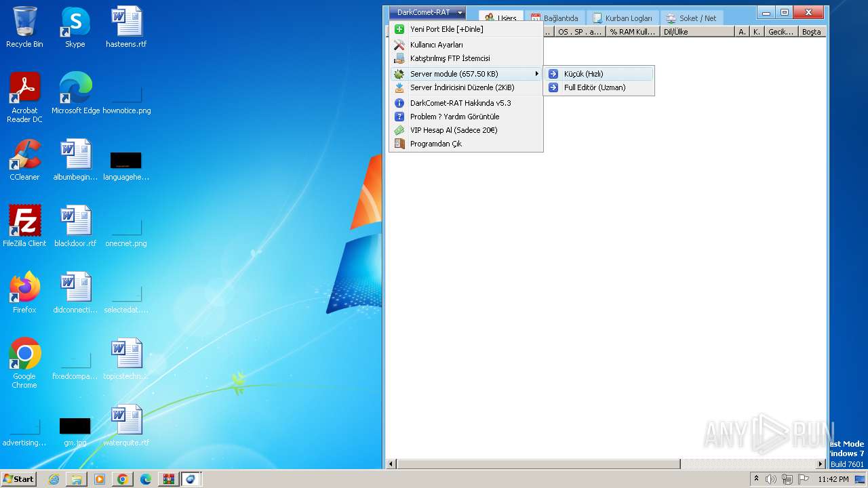The height and width of the screenshot is (488, 868).
Task: Select waterquite.rtf desktop file
Action: click(x=126, y=426)
